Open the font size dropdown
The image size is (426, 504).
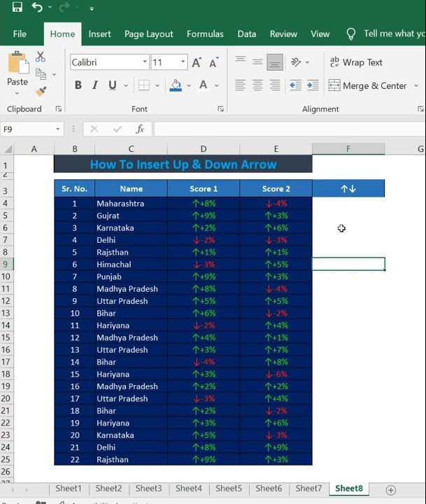pos(183,62)
